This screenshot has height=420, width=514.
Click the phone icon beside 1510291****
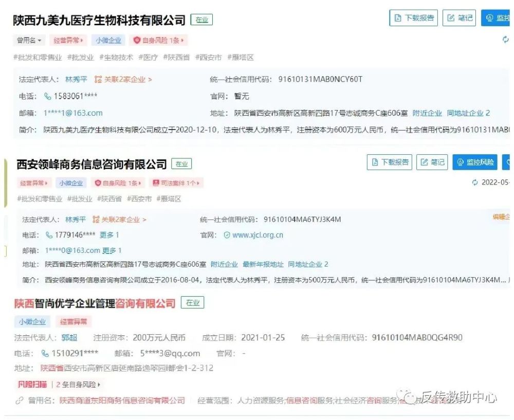(45, 353)
